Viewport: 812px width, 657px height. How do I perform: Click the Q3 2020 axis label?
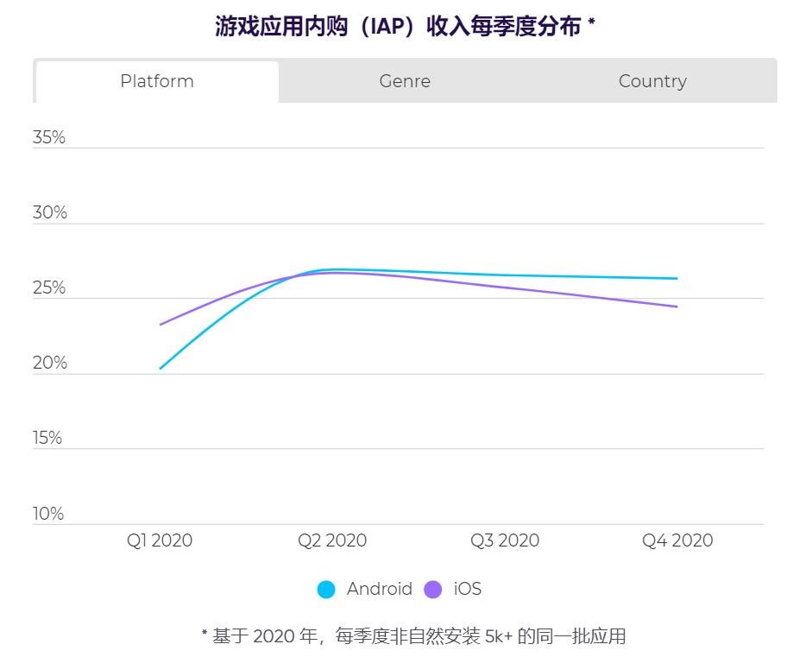[x=505, y=540]
